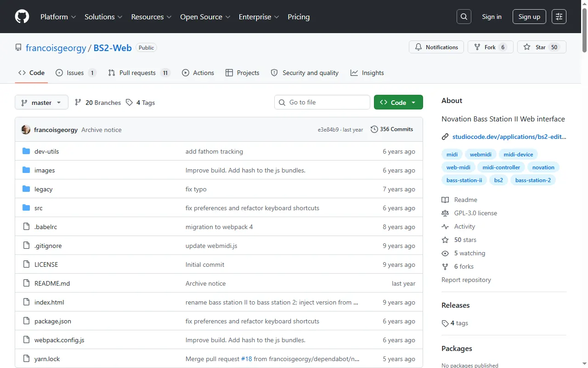Screen dimensions: 588x368
Task: Fork the repository using the Fork button
Action: 491,47
